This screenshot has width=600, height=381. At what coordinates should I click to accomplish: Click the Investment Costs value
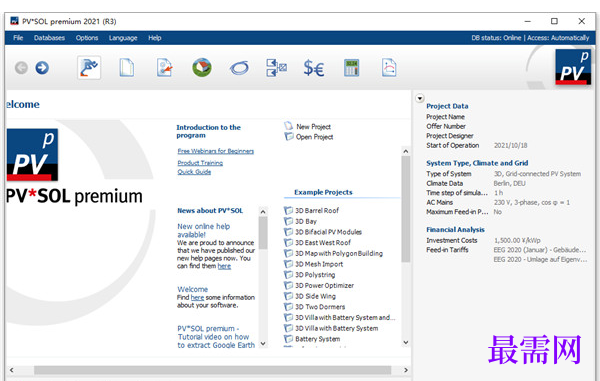click(517, 240)
